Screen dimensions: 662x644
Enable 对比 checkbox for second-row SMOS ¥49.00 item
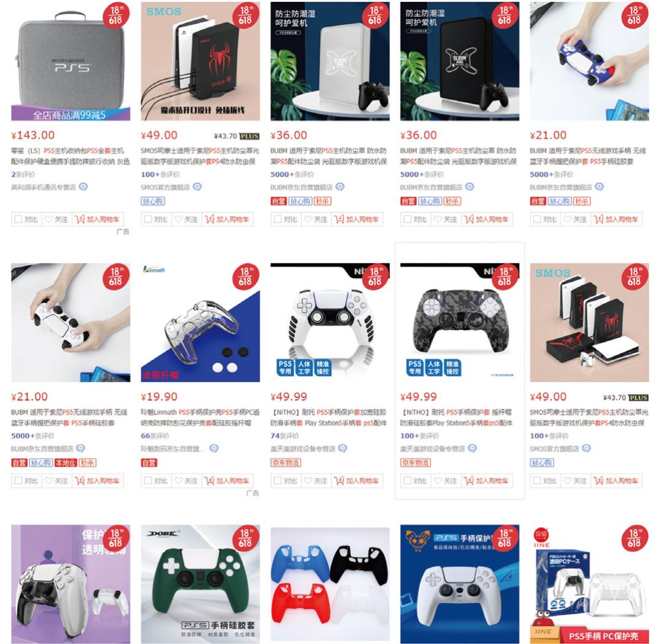[537, 481]
